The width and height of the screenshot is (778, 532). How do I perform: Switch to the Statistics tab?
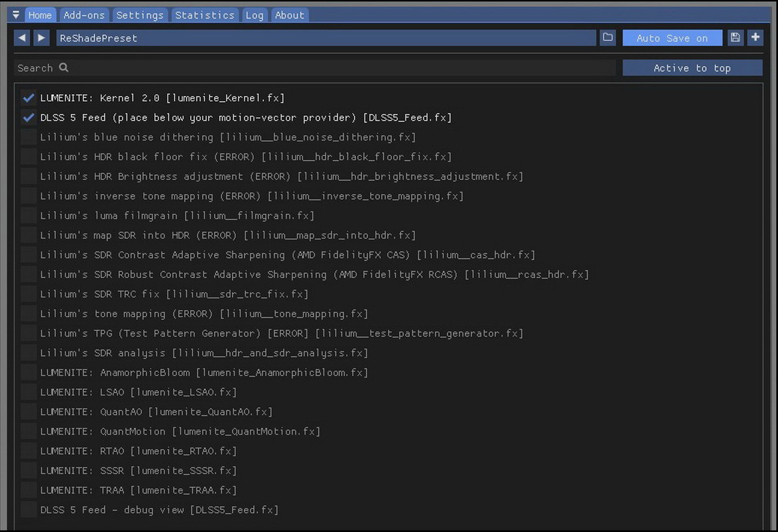pos(205,15)
